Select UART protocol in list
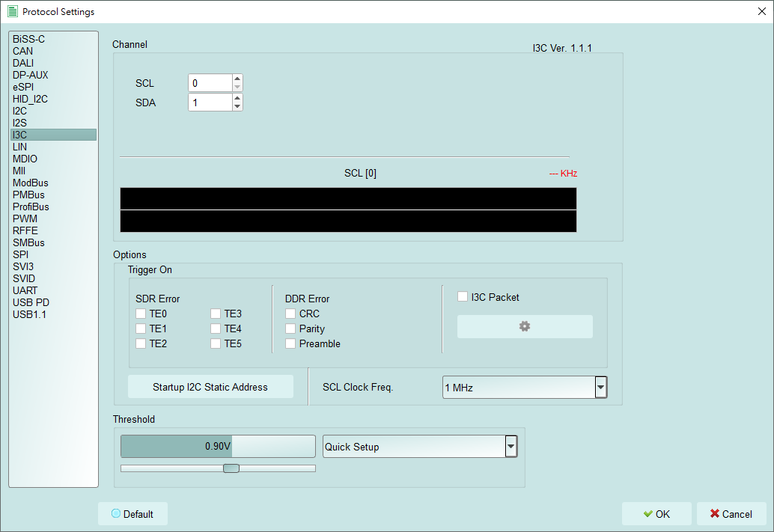Viewport: 774px width, 532px height. coord(53,290)
